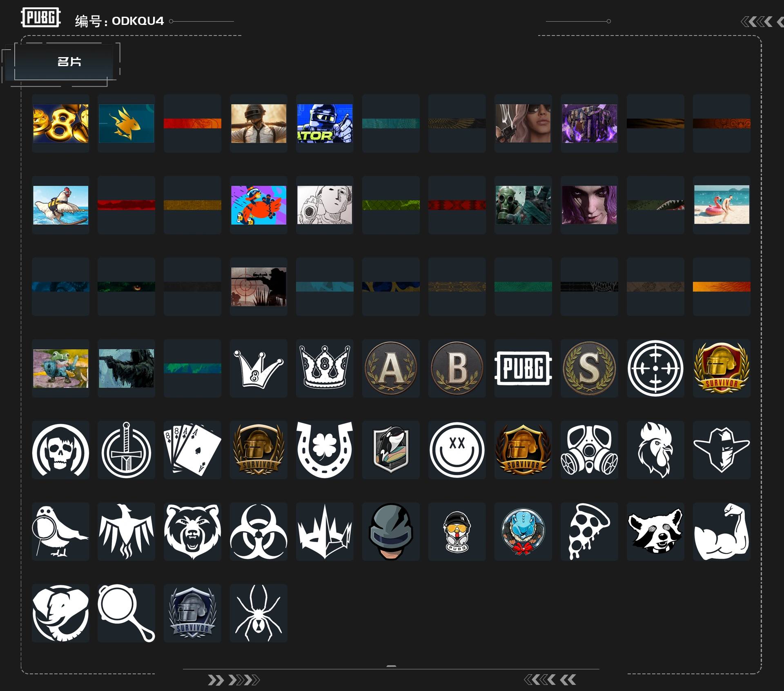Viewport: 784px width, 691px height.
Task: Select the gas mask emblem
Action: (589, 450)
